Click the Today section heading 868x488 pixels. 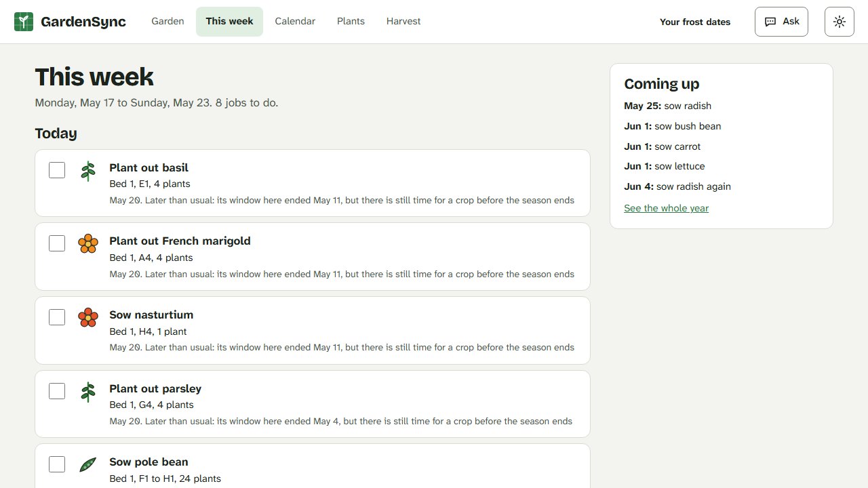coord(56,134)
